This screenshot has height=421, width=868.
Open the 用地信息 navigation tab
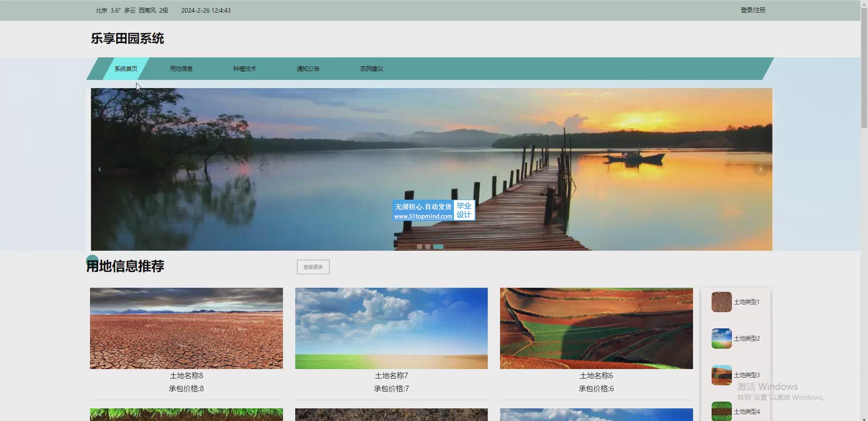[x=181, y=69]
